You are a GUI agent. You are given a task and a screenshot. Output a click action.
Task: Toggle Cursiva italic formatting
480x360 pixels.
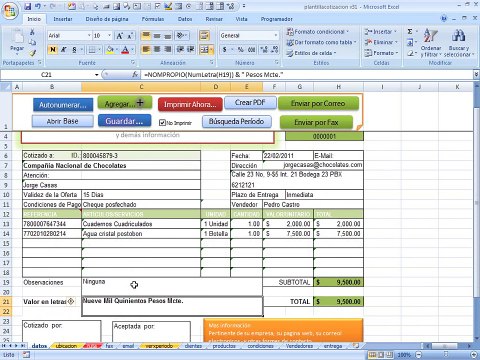point(63,50)
